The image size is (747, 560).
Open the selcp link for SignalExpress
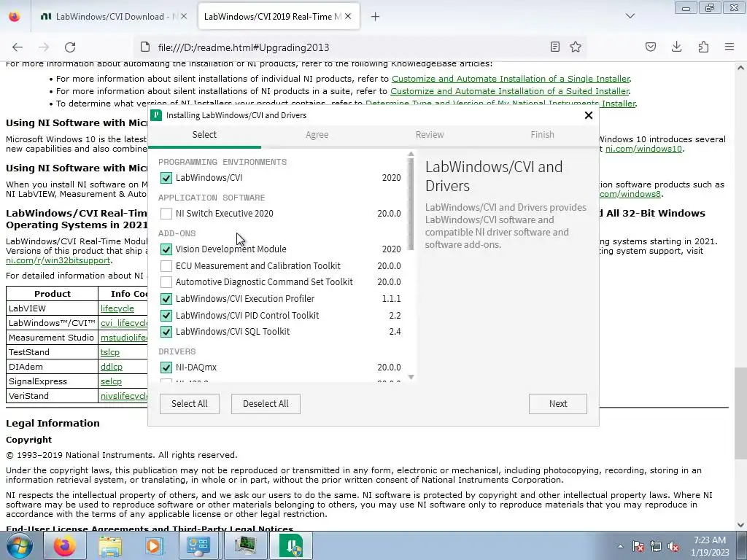click(x=111, y=381)
